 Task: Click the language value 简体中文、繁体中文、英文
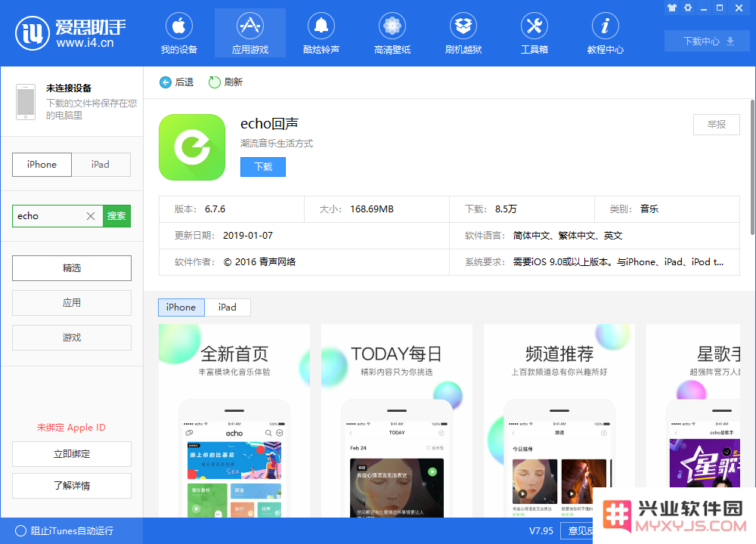pyautogui.click(x=568, y=236)
